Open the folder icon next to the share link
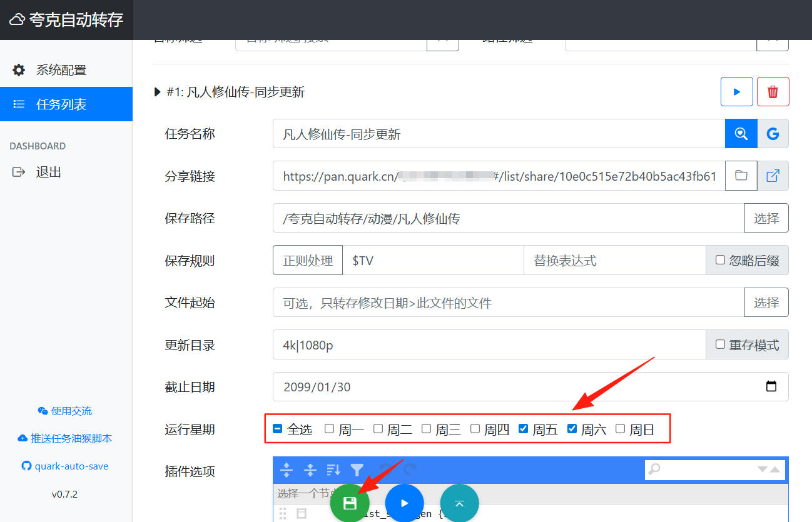Image resolution: width=812 pixels, height=522 pixels. [741, 176]
